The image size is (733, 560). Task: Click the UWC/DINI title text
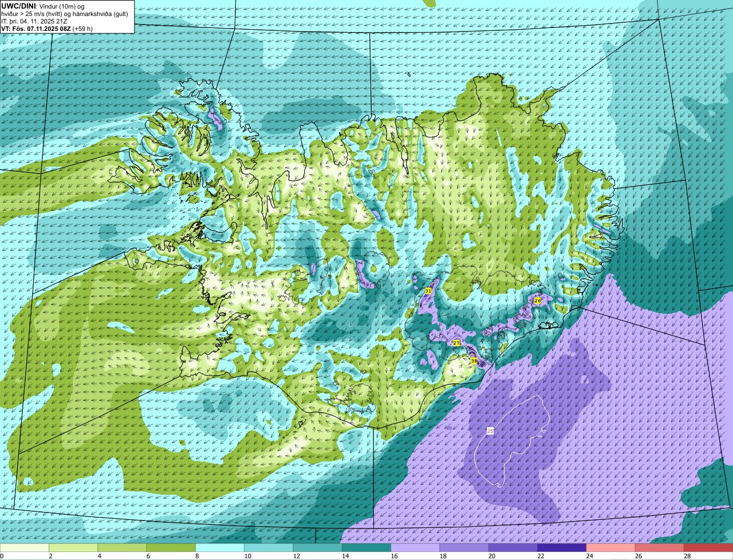click(x=18, y=6)
